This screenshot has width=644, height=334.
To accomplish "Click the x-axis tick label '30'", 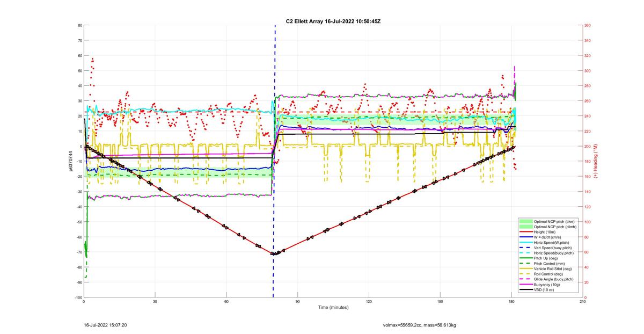I will point(155,302).
